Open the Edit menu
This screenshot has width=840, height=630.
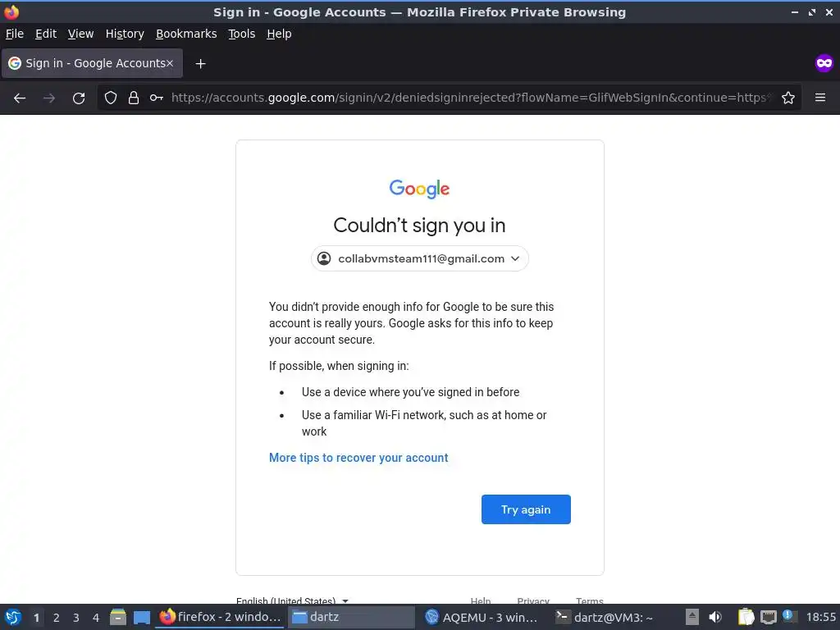pyautogui.click(x=46, y=34)
